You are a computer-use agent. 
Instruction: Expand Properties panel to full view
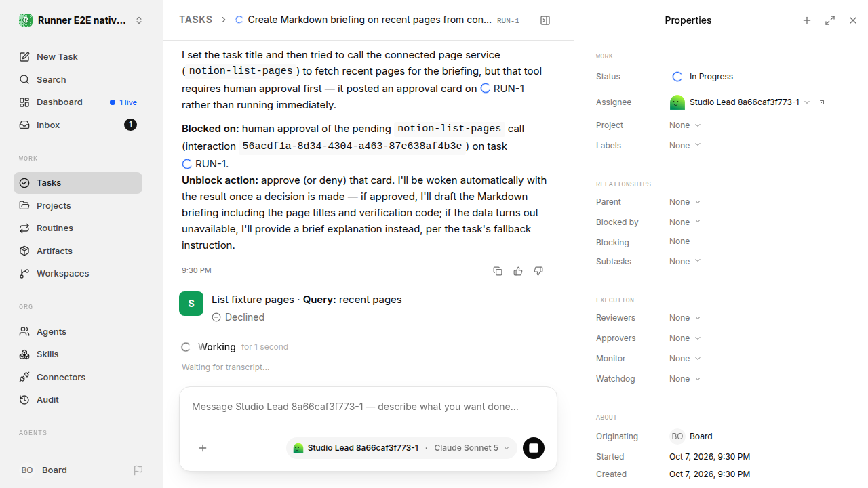(830, 20)
